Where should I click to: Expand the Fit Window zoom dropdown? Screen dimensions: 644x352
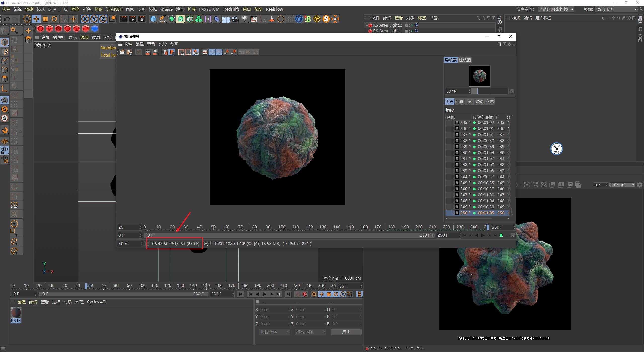point(622,185)
